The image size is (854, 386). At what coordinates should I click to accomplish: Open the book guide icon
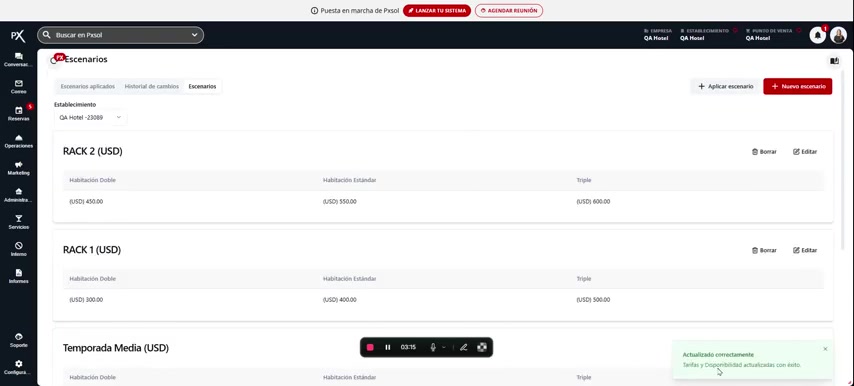pos(834,61)
